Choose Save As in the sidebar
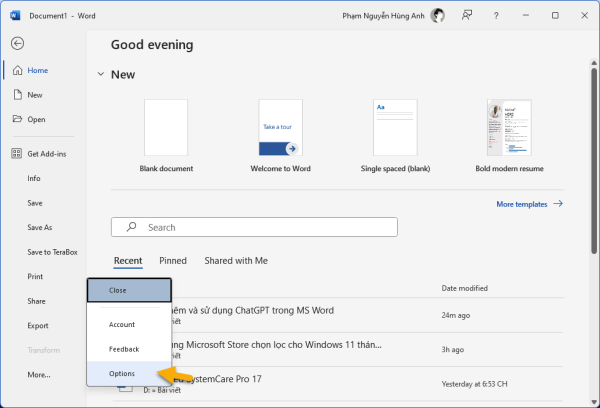The height and width of the screenshot is (408, 600). click(x=40, y=227)
